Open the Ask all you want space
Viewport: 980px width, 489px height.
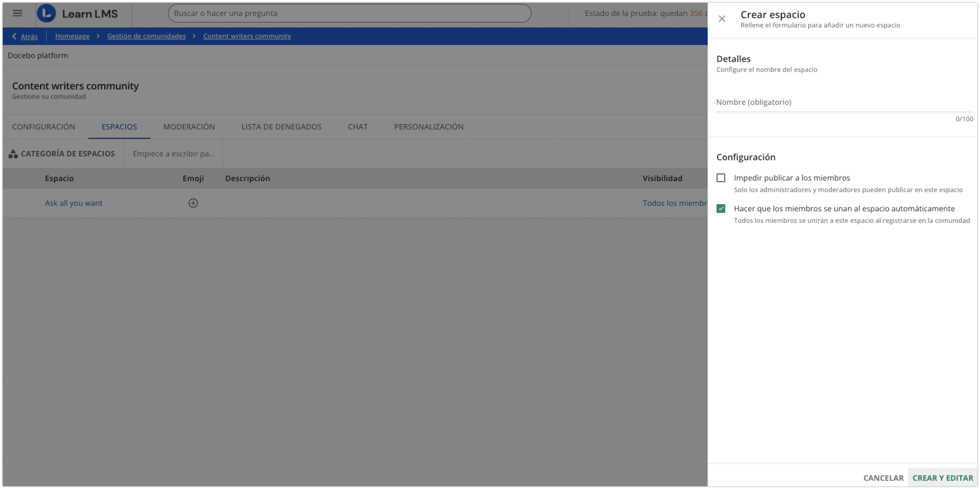pos(73,203)
